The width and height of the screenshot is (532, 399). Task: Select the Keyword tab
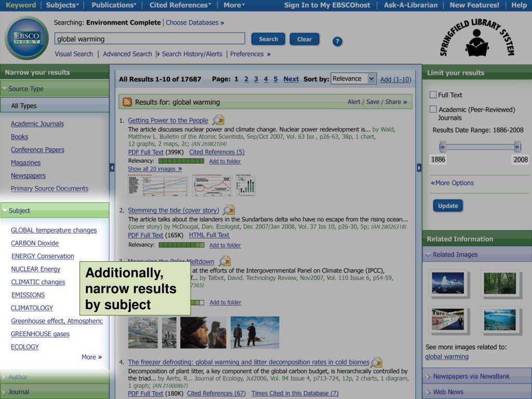coord(21,5)
